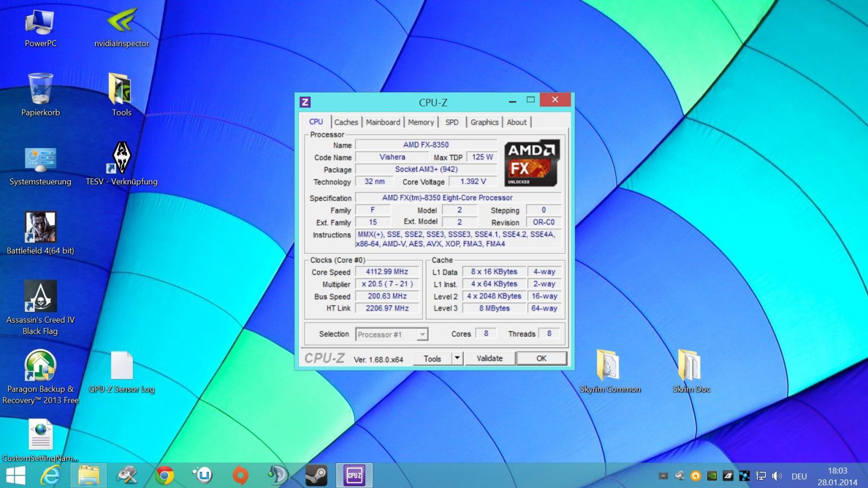Screen dimensions: 868x488
Task: Click the Level 3 64-way value
Action: tap(544, 308)
